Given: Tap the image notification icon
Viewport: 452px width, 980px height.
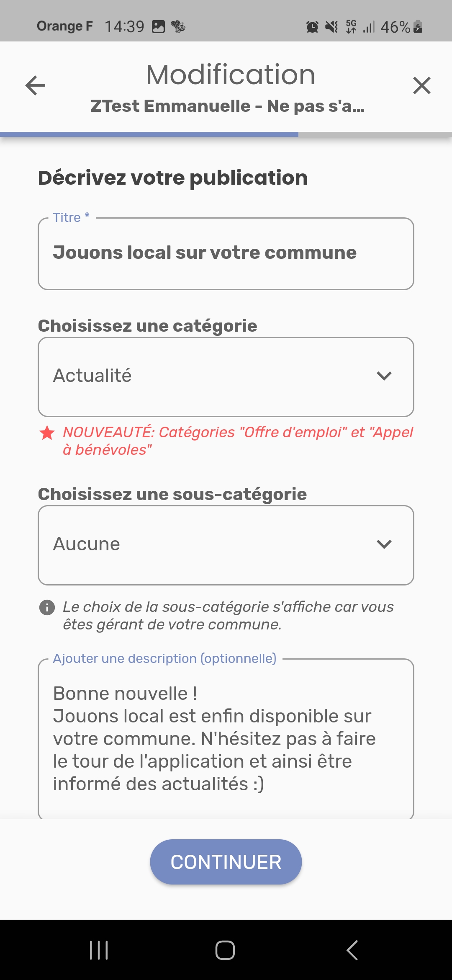Looking at the screenshot, I should 158,27.
